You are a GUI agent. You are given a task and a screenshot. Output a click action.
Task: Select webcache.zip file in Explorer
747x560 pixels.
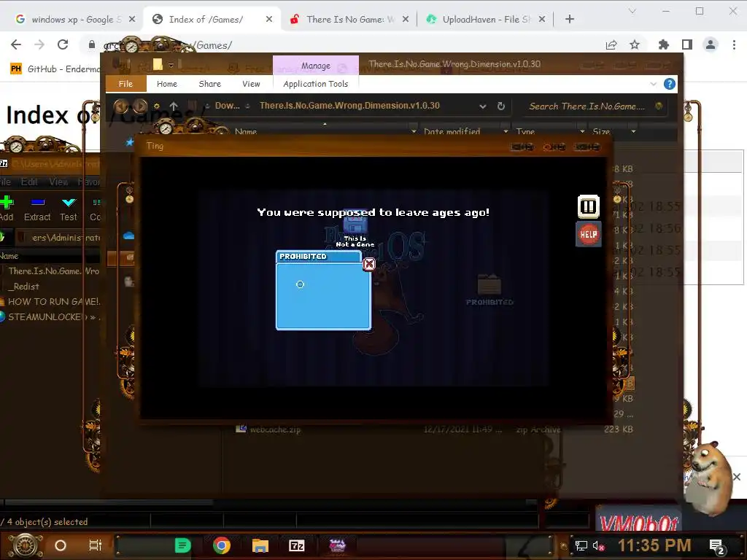pyautogui.click(x=275, y=429)
